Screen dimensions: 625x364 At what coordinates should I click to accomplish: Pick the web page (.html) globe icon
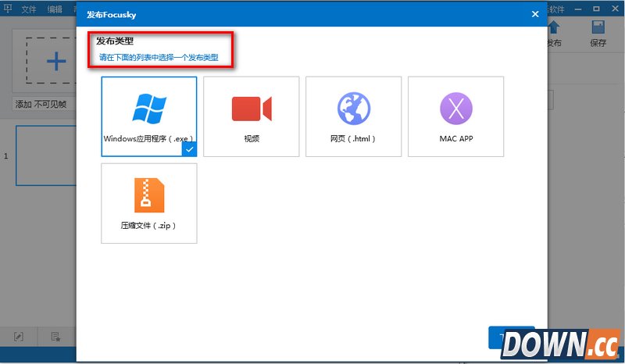coord(353,116)
